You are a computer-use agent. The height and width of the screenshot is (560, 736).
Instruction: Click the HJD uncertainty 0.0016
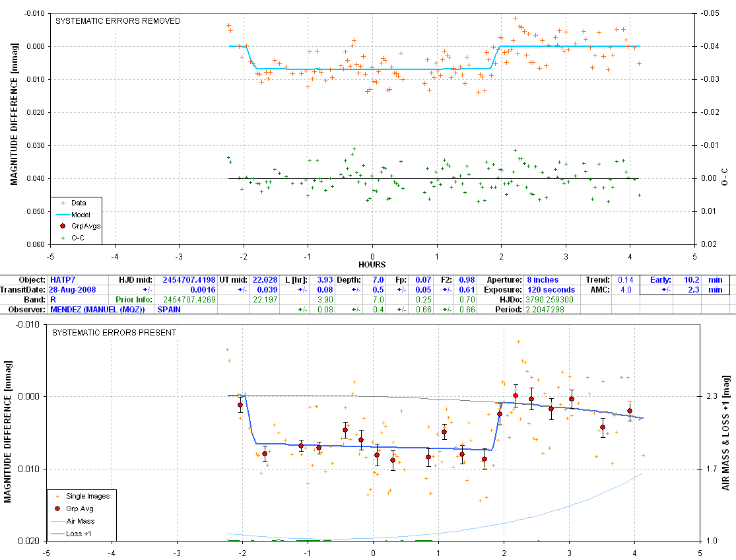click(x=203, y=290)
